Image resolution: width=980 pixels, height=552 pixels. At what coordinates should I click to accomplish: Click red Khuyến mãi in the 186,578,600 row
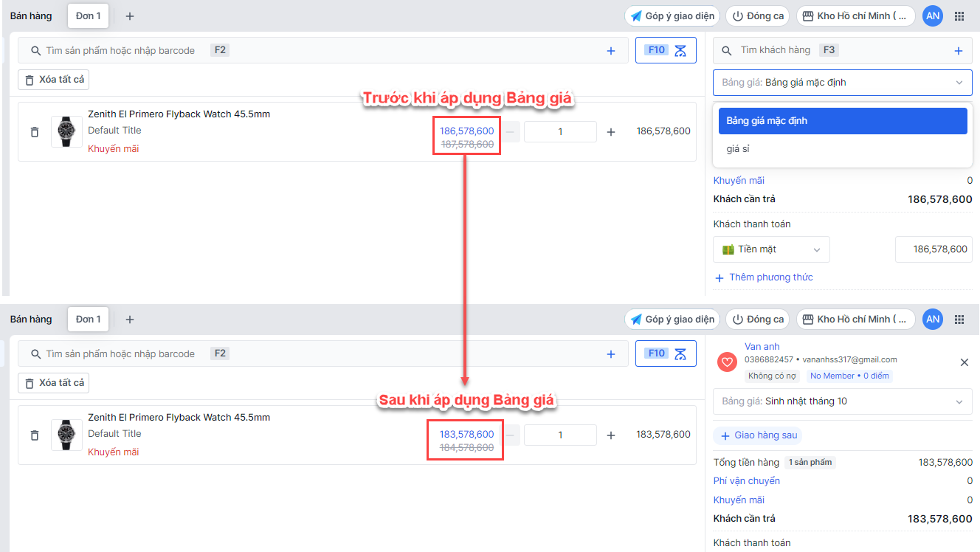(x=113, y=149)
